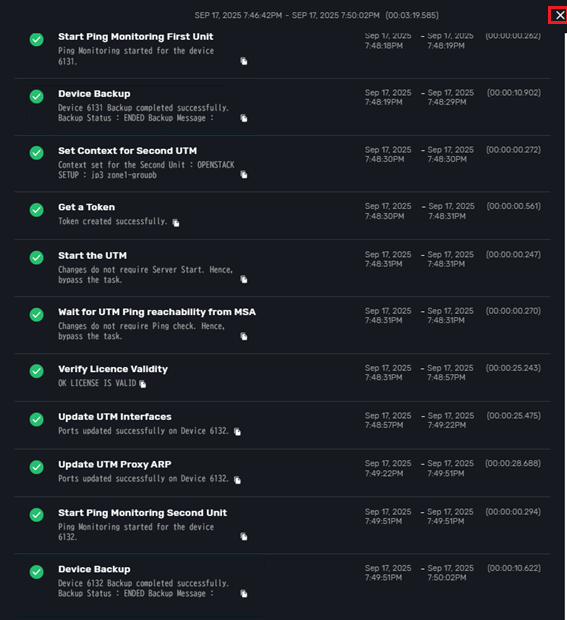Click the green check beside Verify Licence Validity

pos(37,371)
